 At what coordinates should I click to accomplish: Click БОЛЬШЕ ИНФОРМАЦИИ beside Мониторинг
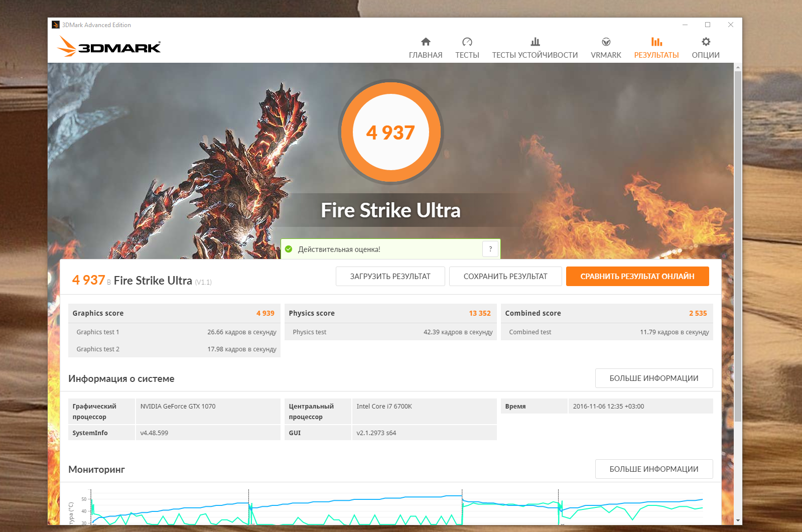point(654,469)
